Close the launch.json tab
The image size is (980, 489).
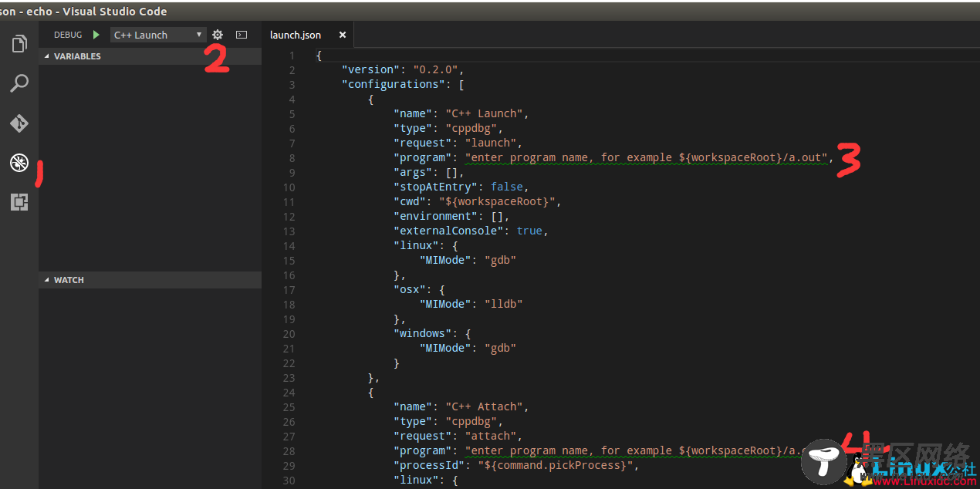click(x=343, y=35)
